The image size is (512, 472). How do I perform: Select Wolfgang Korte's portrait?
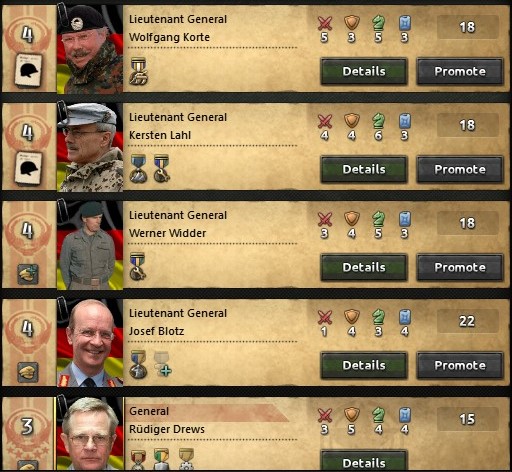[x=90, y=49]
